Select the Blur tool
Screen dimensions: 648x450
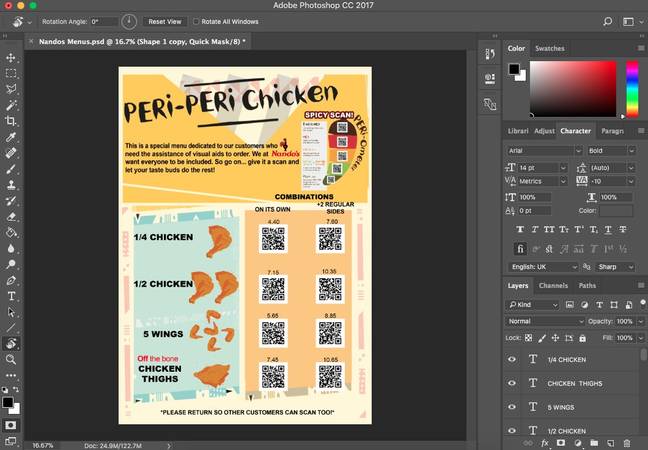(11, 248)
